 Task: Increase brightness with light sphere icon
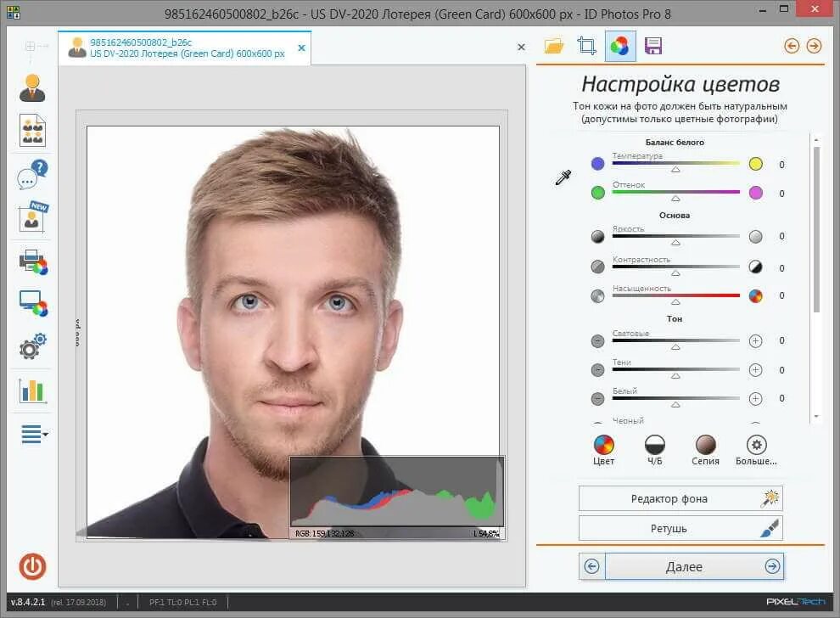755,236
